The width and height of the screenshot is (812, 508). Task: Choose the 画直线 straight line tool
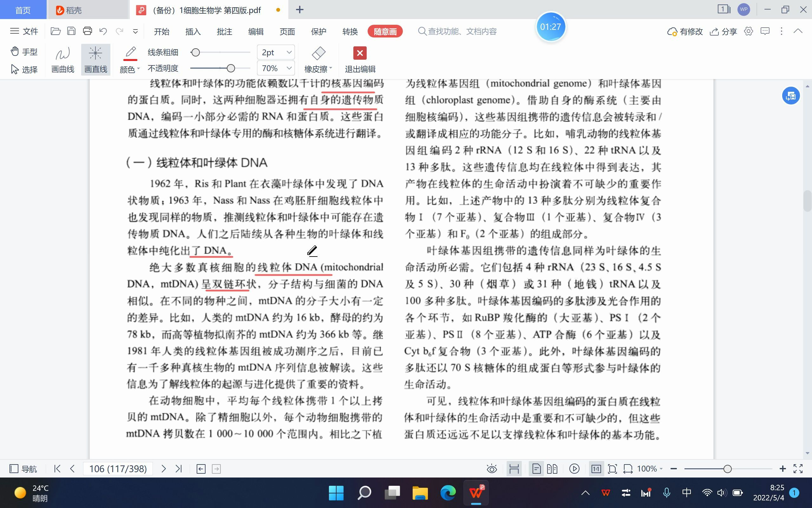95,60
